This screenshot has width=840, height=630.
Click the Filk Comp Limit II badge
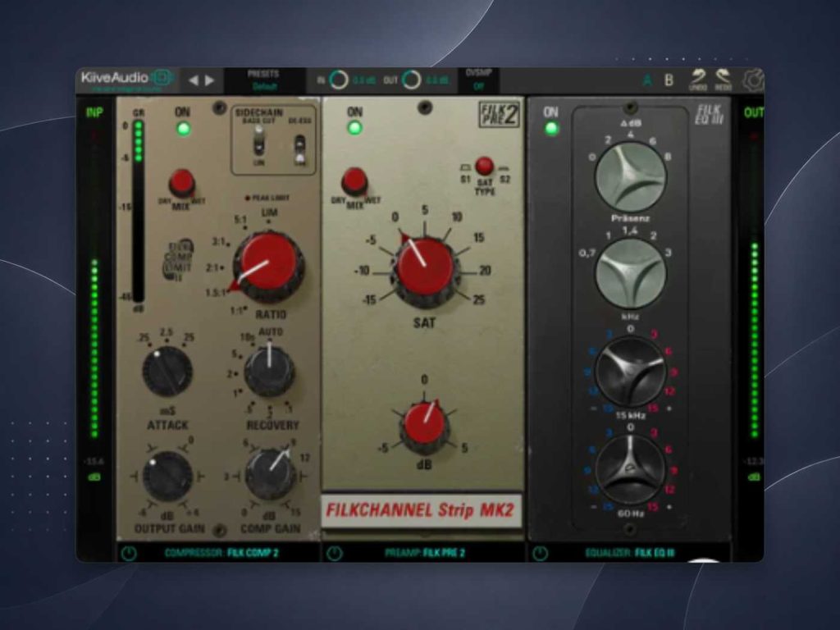[x=178, y=260]
